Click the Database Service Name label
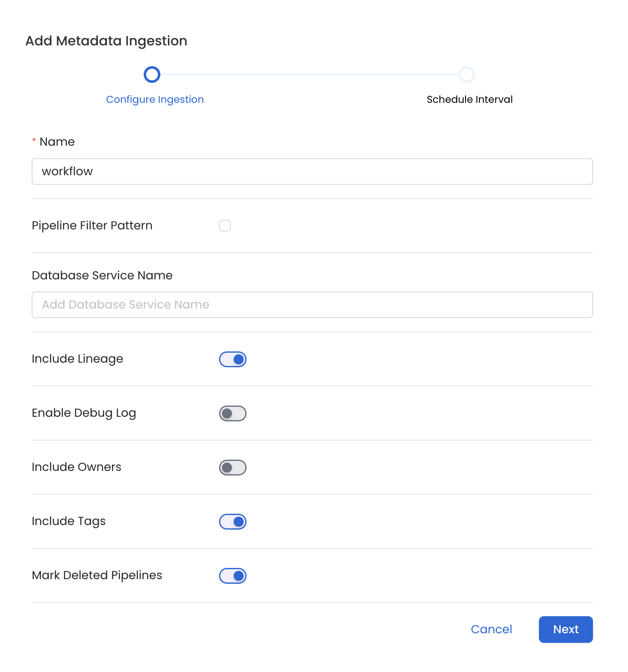The image size is (628, 672). 102,275
